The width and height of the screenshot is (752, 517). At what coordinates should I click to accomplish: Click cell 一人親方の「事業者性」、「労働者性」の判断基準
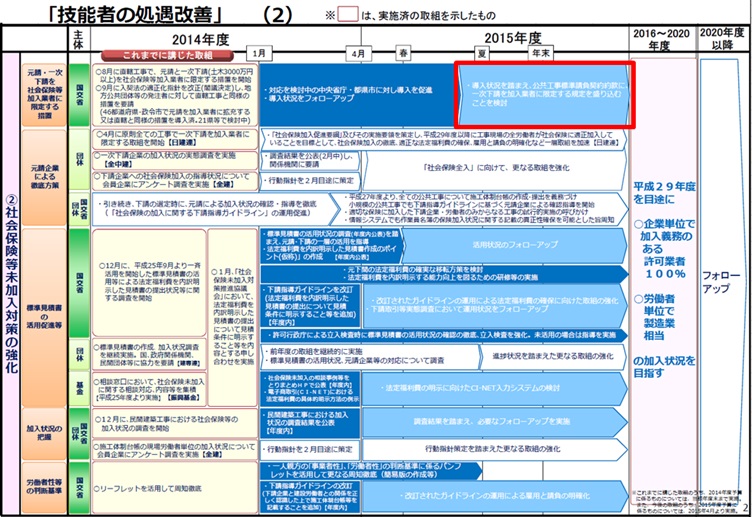pos(370,470)
